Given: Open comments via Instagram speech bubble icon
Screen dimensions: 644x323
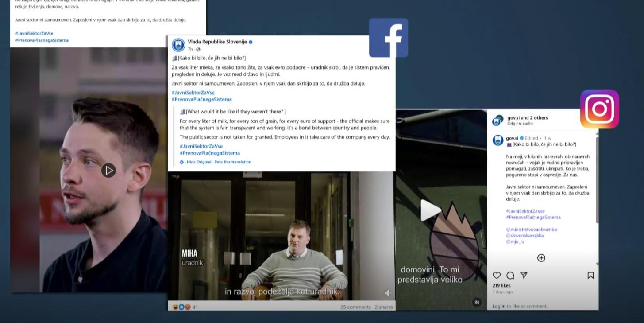Looking at the screenshot, I should click(510, 276).
